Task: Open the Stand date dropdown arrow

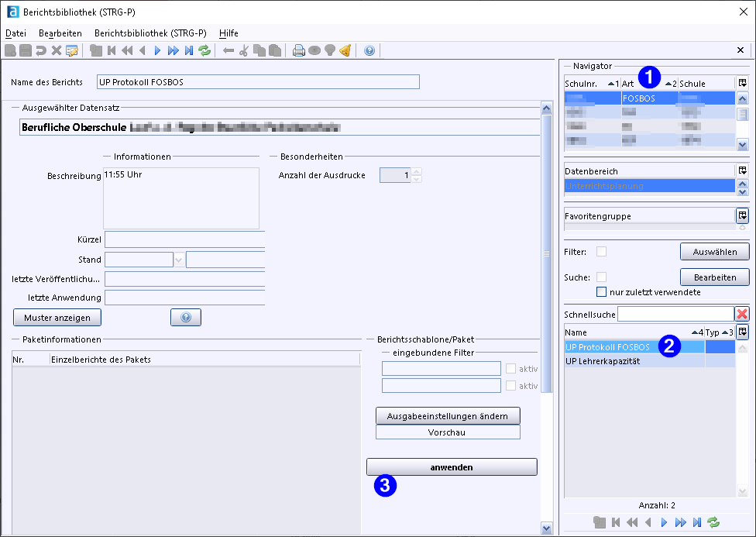Action: click(x=179, y=260)
